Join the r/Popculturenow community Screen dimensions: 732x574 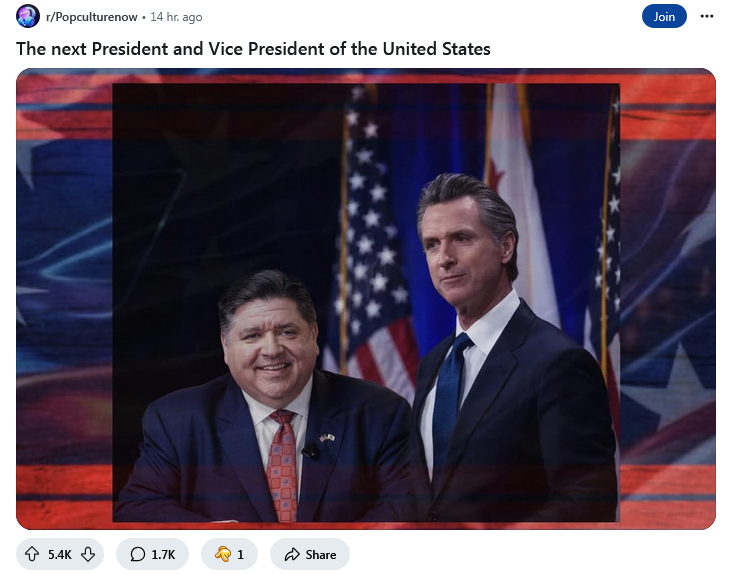[664, 16]
